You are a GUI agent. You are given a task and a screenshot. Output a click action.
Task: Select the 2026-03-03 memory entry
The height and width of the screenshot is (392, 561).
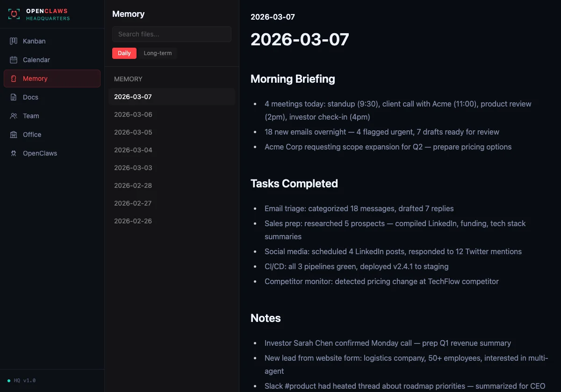point(172,168)
